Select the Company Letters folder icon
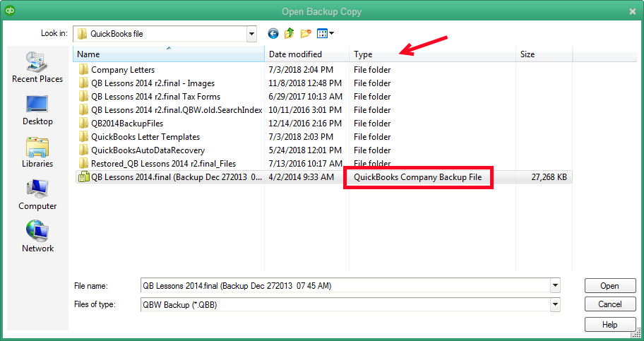Screen dimensions: 644x341 pyautogui.click(x=83, y=69)
